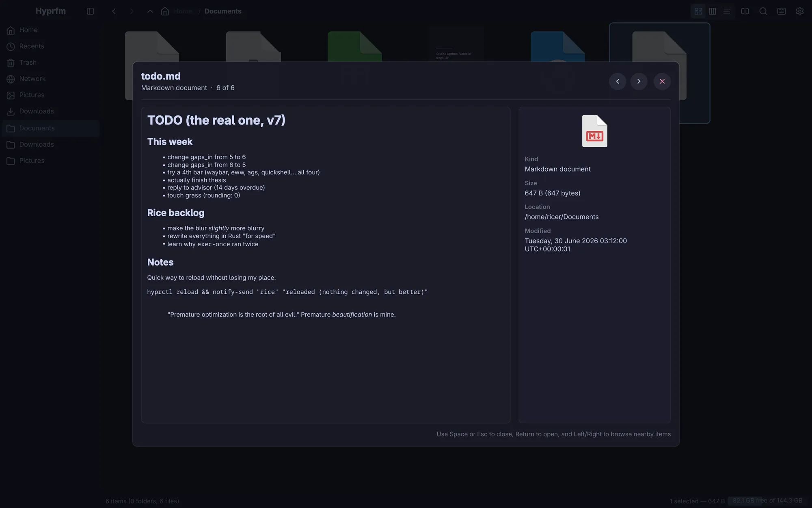Switch to grid view
The height and width of the screenshot is (508, 812).
(698, 11)
